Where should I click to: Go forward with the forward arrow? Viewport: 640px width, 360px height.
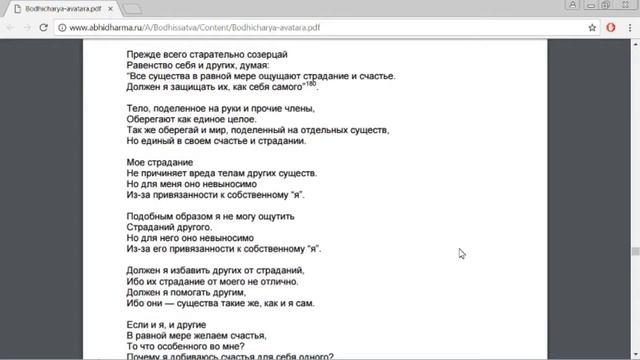coord(27,28)
